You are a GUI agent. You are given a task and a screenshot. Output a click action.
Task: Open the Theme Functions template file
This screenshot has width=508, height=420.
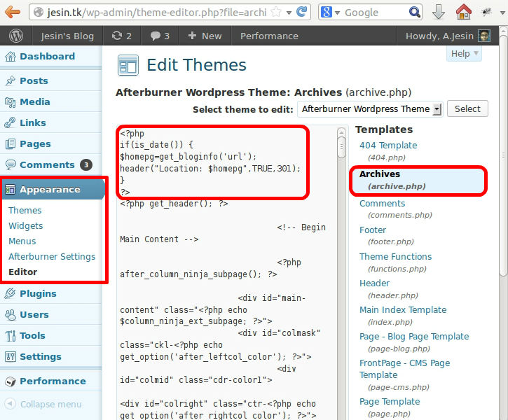tap(395, 257)
